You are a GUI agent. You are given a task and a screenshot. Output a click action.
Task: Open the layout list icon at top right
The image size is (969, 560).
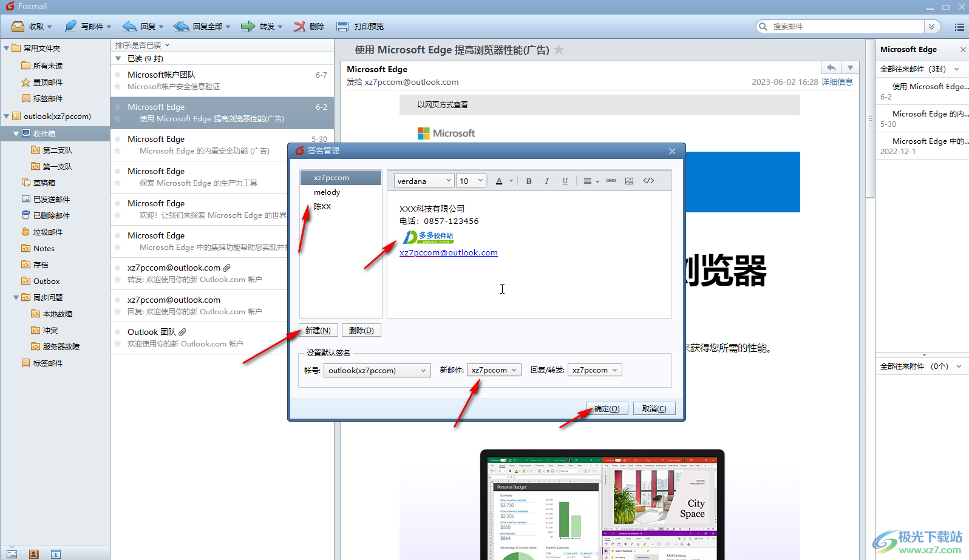[x=959, y=27]
